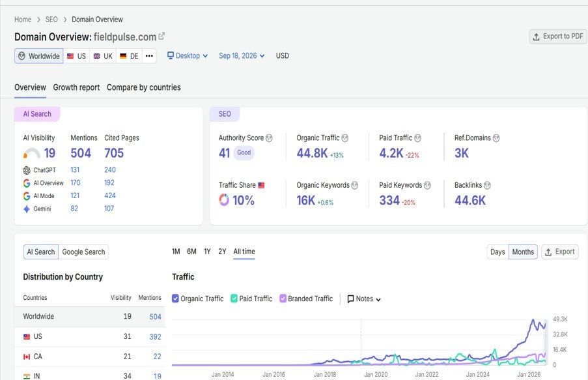Click the Organic Keywords info icon

coord(355,186)
